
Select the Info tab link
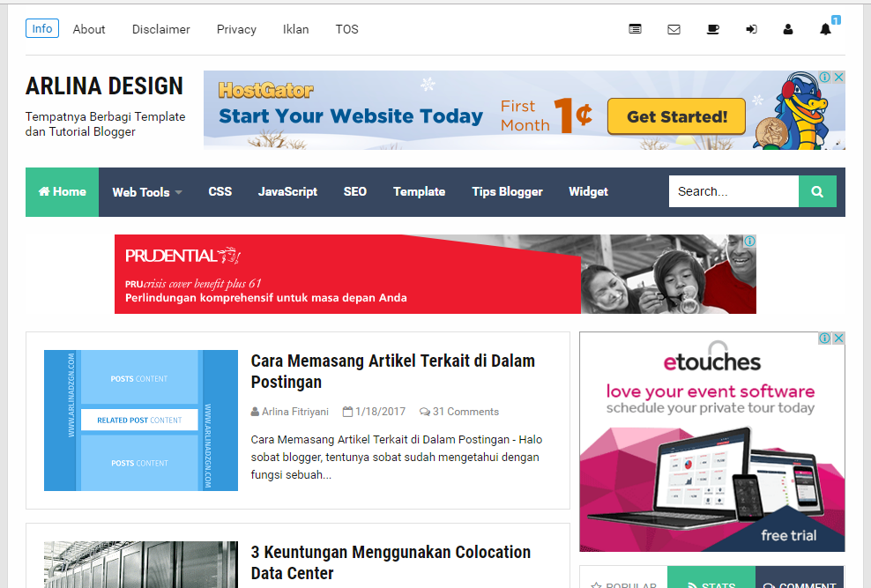click(x=42, y=29)
